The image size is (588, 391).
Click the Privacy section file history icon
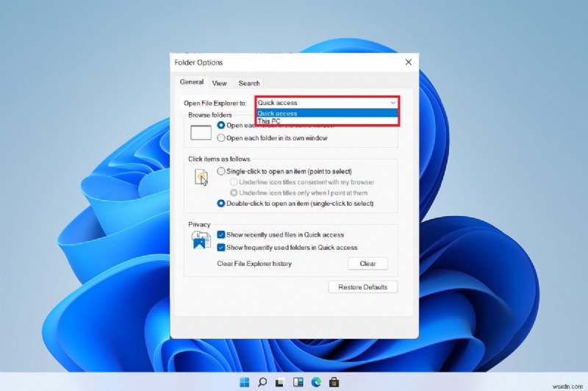201,240
